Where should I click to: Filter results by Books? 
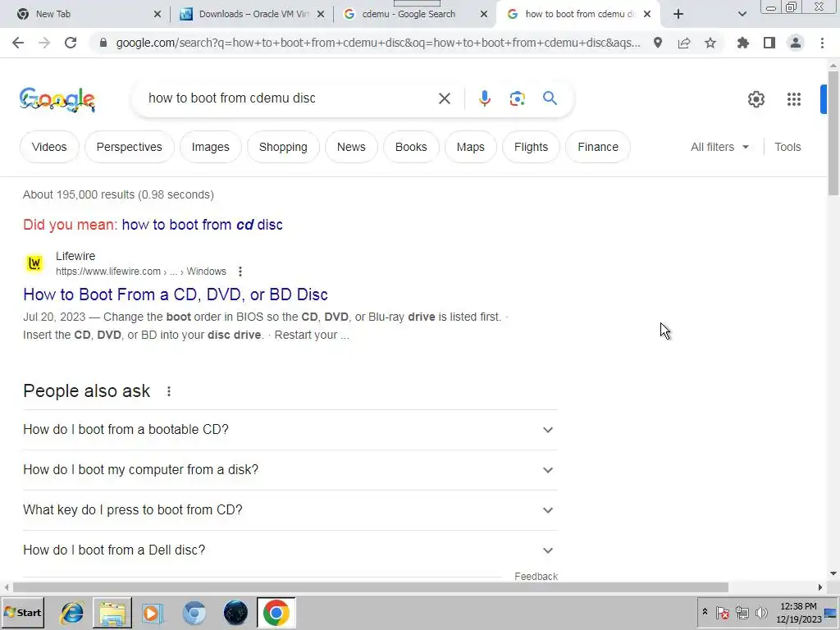(x=411, y=147)
